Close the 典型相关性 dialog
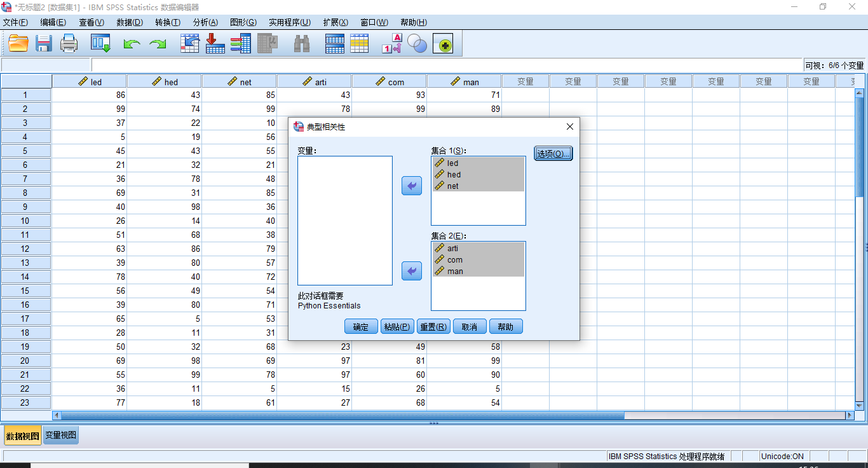 pos(570,127)
